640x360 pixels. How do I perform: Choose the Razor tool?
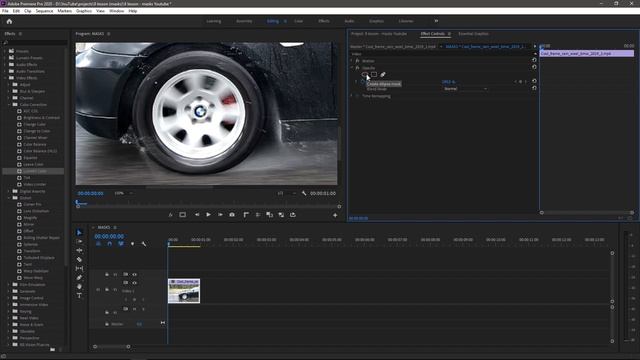tap(79, 259)
